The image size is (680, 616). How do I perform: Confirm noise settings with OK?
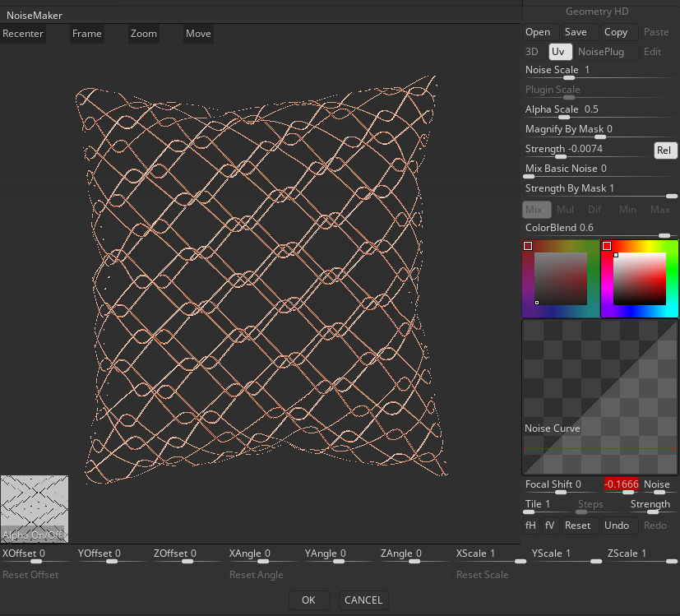309,600
